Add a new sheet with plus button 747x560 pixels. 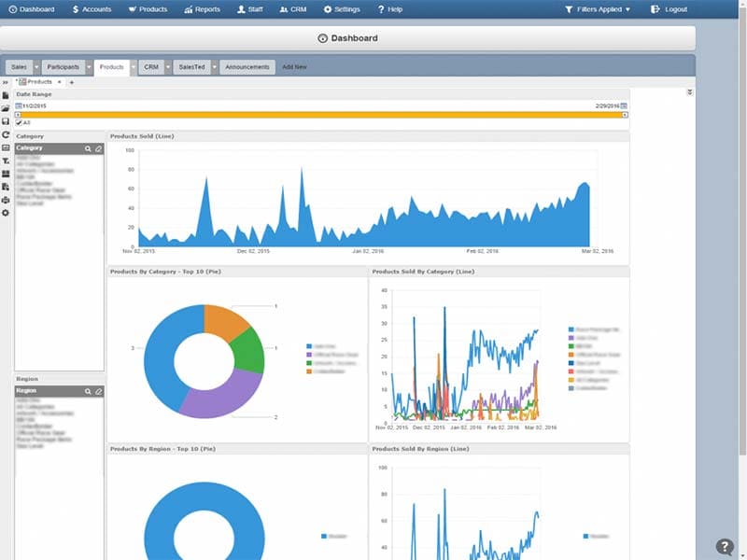[x=72, y=82]
